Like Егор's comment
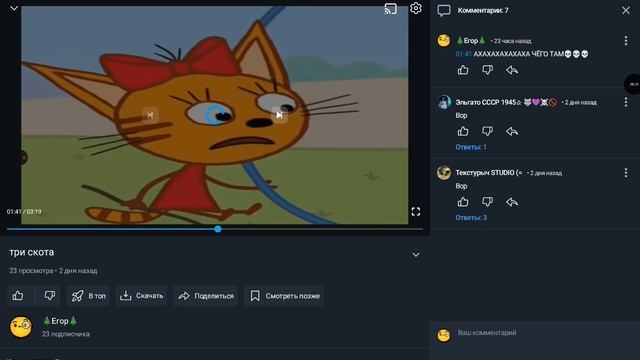Image resolution: width=640 pixels, height=360 pixels. pyautogui.click(x=463, y=70)
